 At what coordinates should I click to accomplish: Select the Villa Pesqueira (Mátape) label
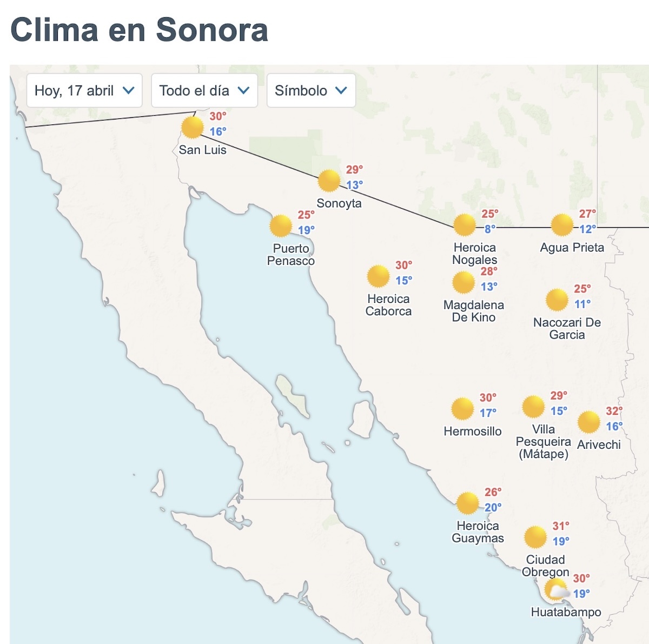coord(545,442)
